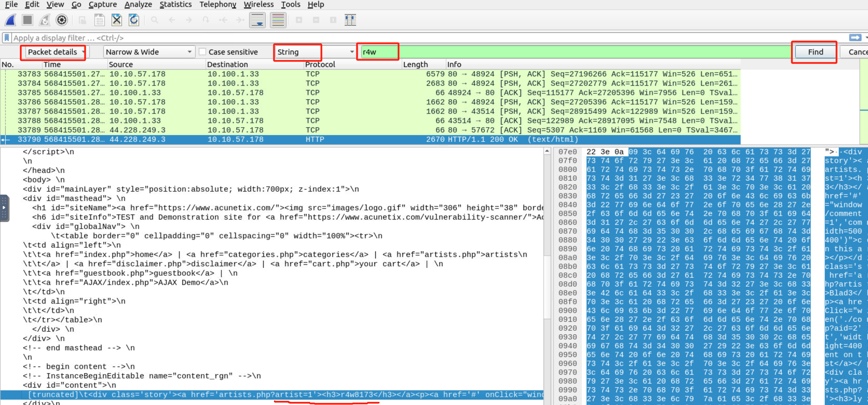The height and width of the screenshot is (405, 868).
Task: Open the String search type dropdown
Action: point(315,52)
